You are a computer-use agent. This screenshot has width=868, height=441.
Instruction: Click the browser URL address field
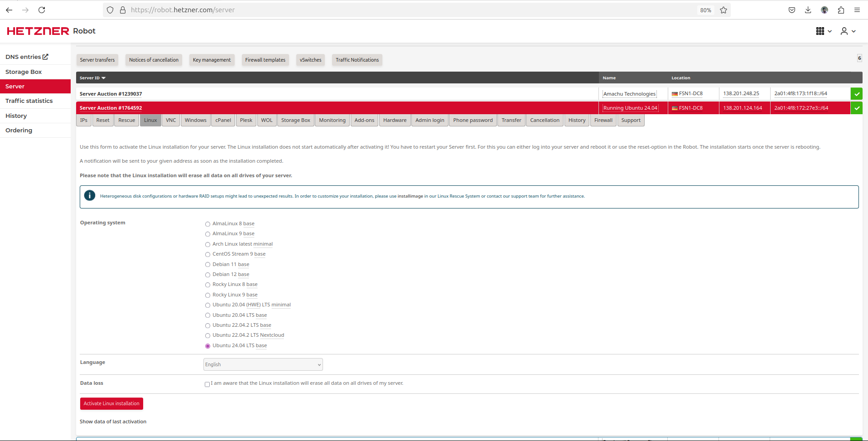[408, 10]
